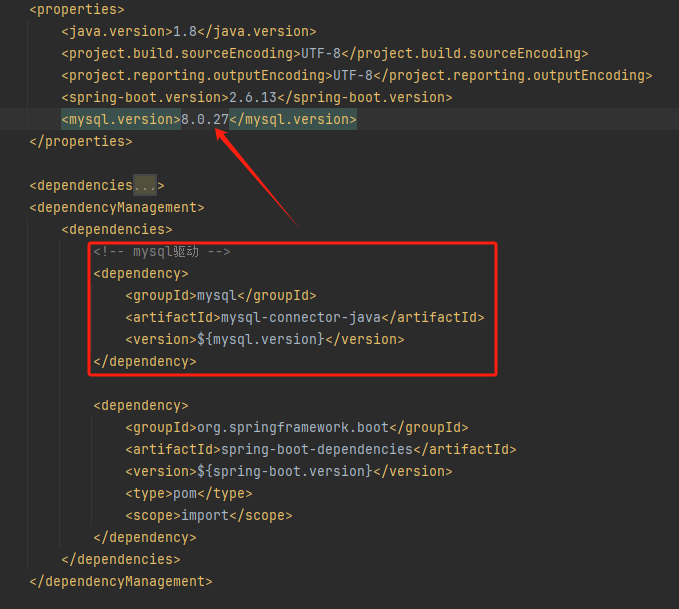Screen dimensions: 679x609
Task: Click the type pom line
Action: coord(189,494)
